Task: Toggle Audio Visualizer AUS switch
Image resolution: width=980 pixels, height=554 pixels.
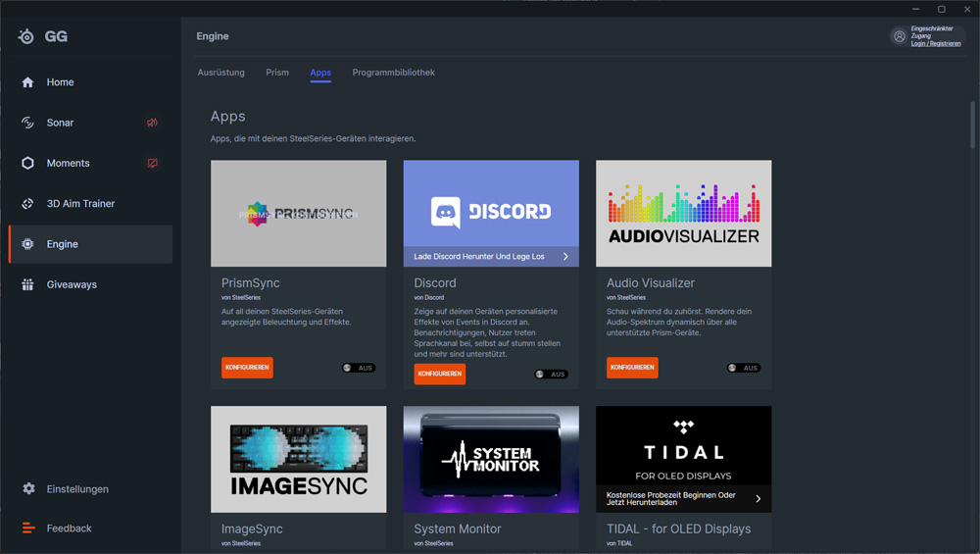Action: click(744, 368)
